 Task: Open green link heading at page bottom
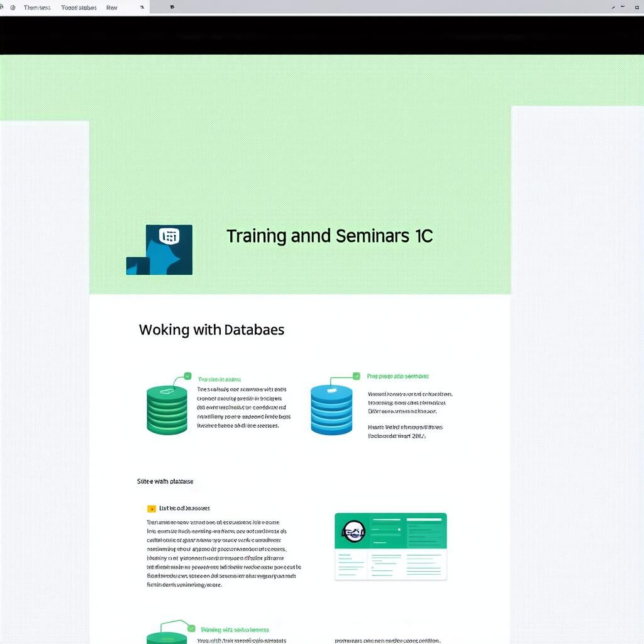235,630
